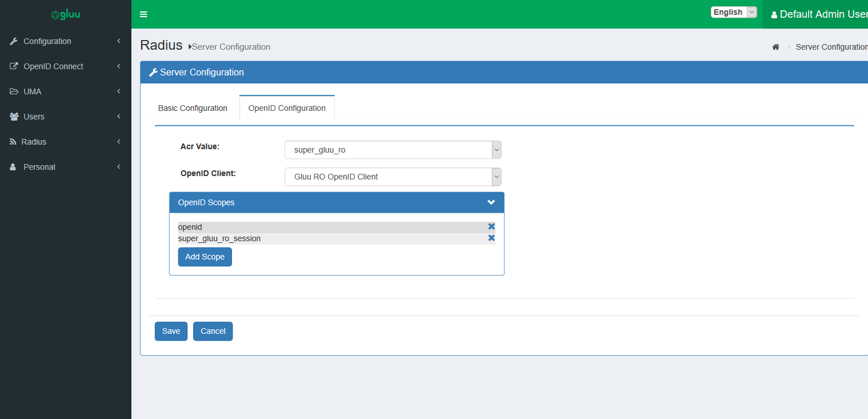Open the OpenID Connect sidebar icon
Viewport: 868px width, 419px height.
[13, 66]
